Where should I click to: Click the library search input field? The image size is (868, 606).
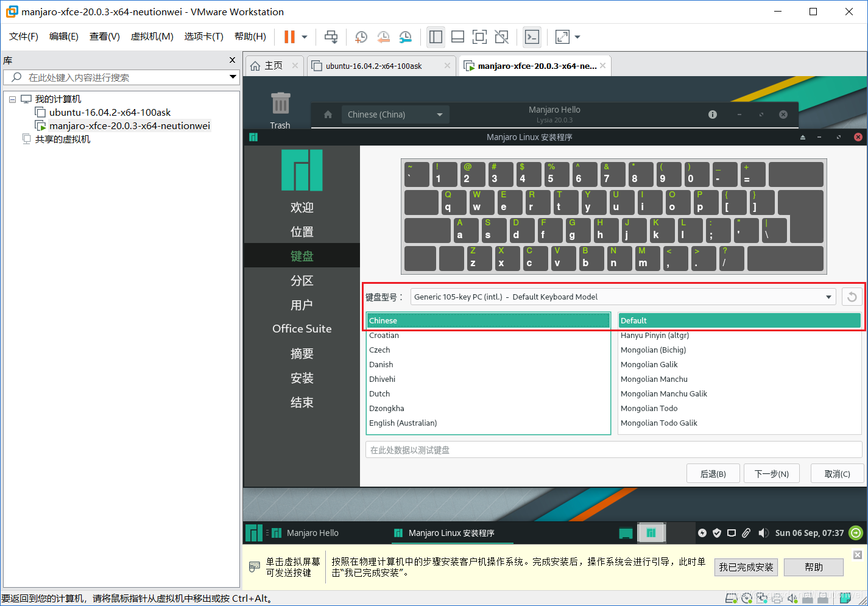(x=116, y=77)
